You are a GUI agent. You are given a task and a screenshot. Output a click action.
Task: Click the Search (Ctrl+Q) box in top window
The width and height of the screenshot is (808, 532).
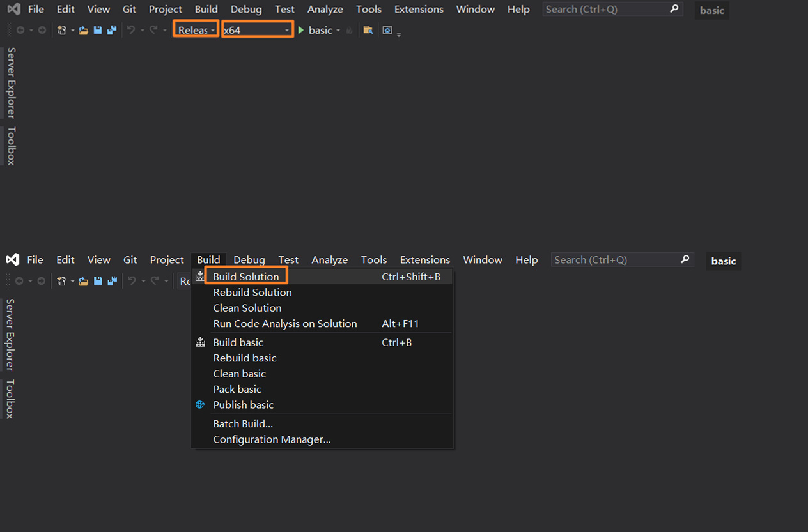point(612,10)
